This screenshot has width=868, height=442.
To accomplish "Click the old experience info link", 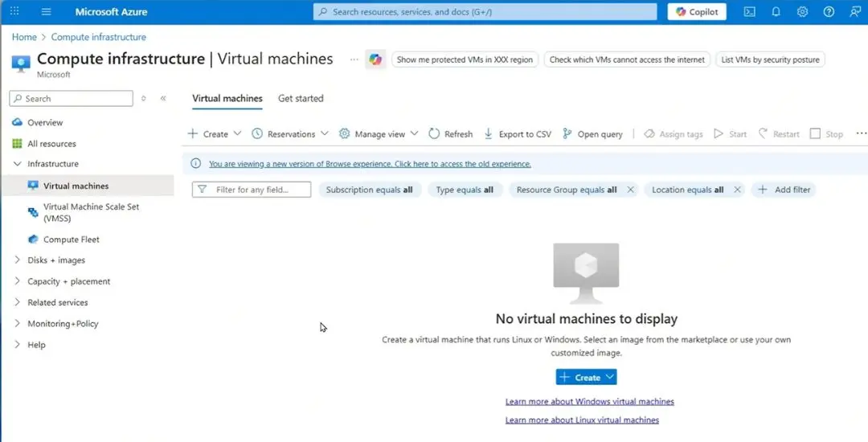I will [x=370, y=164].
